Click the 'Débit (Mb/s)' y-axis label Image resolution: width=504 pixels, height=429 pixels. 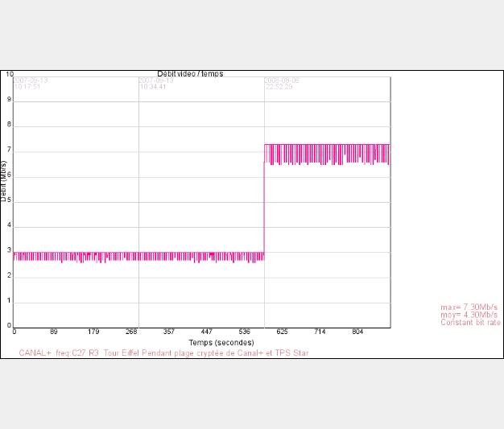4,180
